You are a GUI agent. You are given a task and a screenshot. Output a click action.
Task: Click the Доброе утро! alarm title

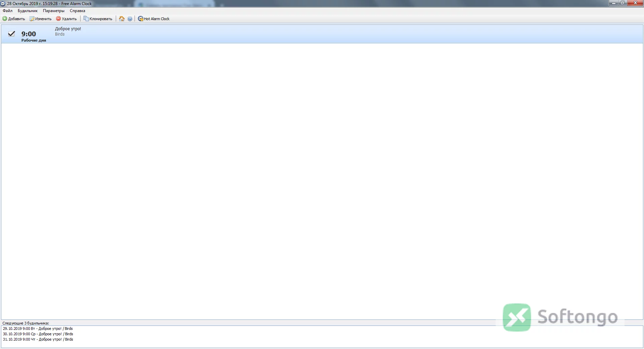click(68, 29)
